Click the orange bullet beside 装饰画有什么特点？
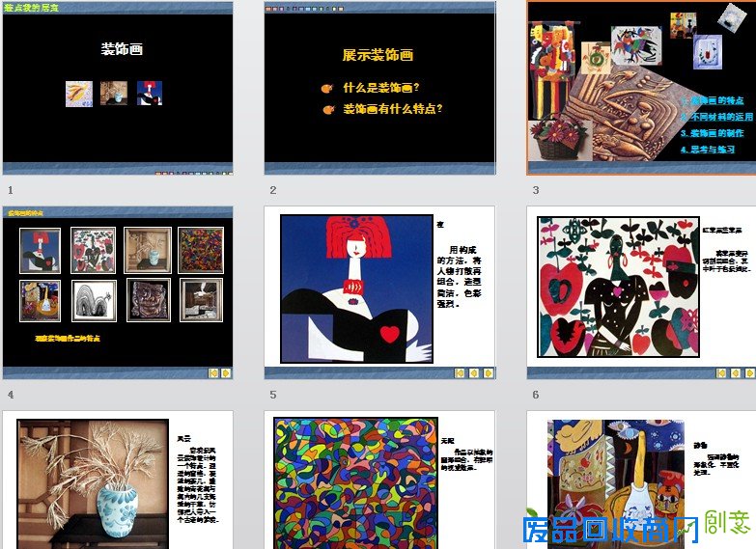The height and width of the screenshot is (549, 756). coord(327,109)
